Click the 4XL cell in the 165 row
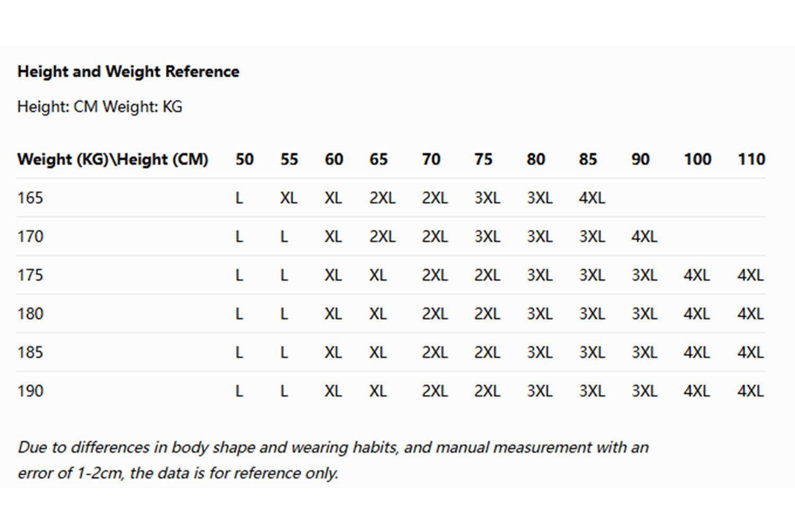Screen dimensions: 795x532 coord(591,198)
